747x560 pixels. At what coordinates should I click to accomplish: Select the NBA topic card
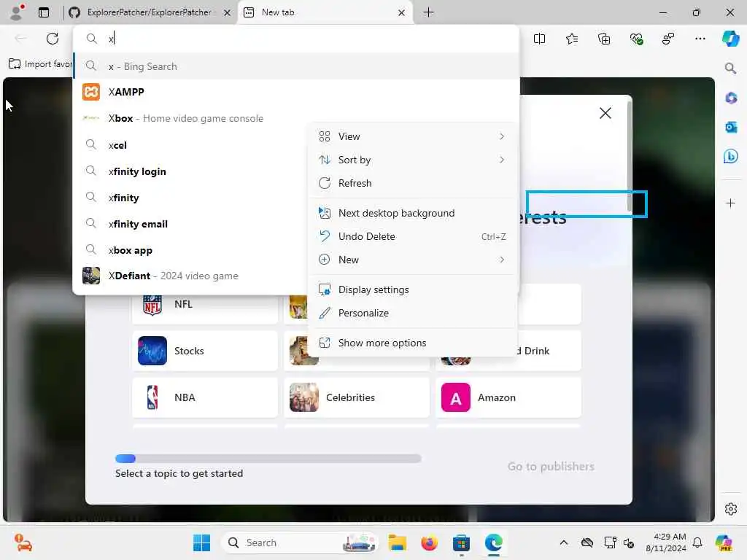(x=205, y=397)
